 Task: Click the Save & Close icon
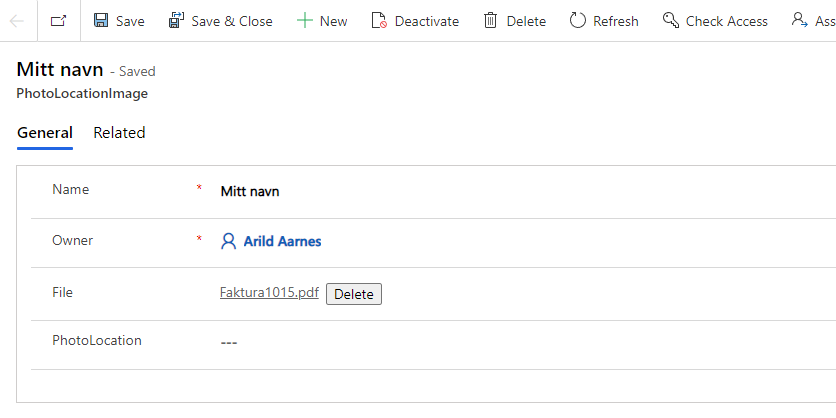(x=176, y=21)
